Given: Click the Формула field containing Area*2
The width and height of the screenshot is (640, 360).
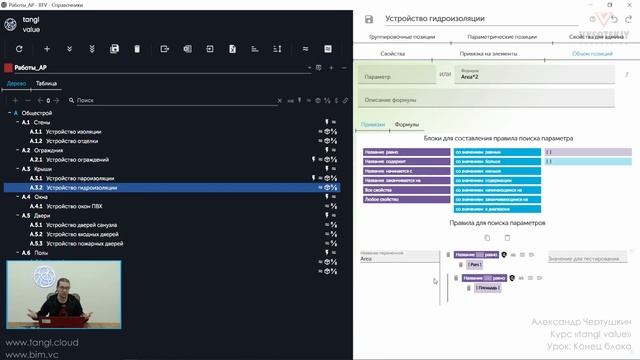Looking at the screenshot, I should [535, 74].
